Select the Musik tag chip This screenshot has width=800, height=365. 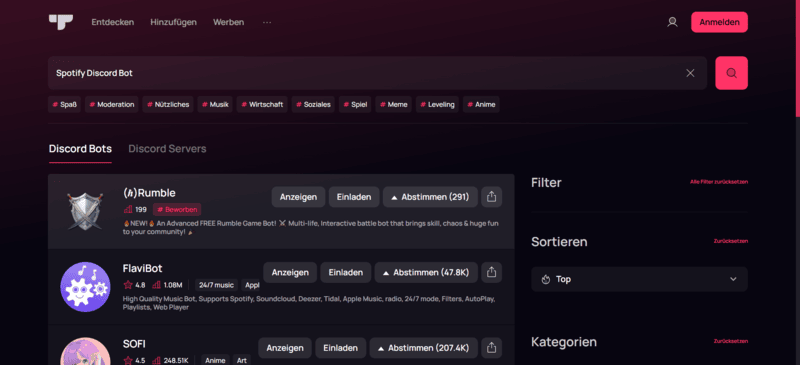tap(215, 105)
